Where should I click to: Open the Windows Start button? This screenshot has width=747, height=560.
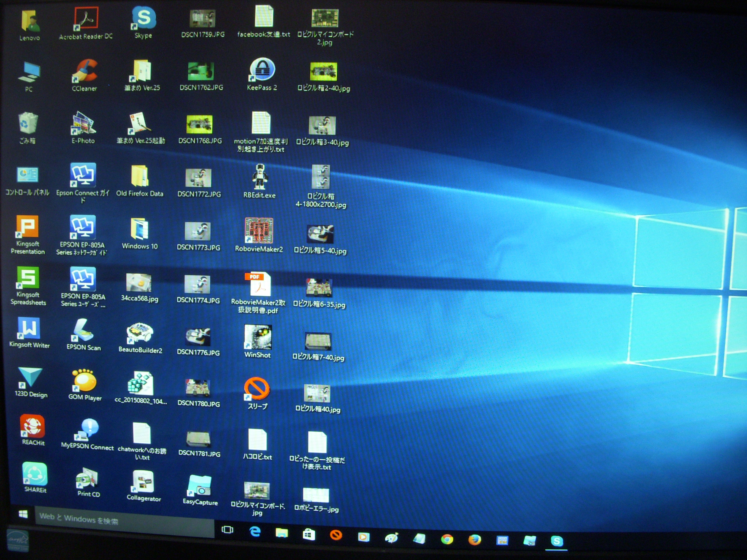[23, 514]
